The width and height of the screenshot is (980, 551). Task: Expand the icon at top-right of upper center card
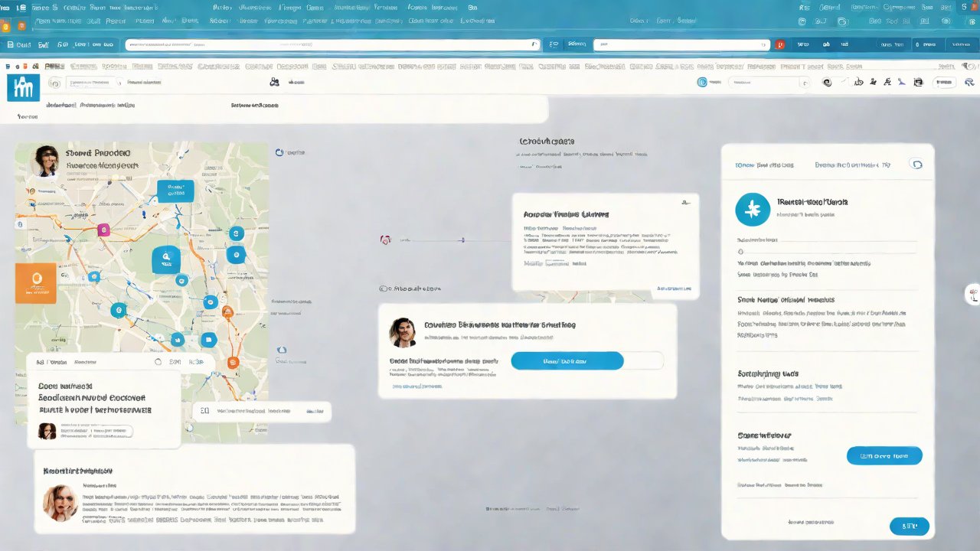(x=685, y=203)
